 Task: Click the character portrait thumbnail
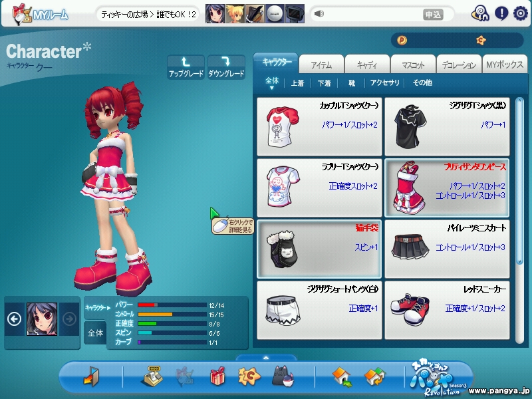pos(42,319)
